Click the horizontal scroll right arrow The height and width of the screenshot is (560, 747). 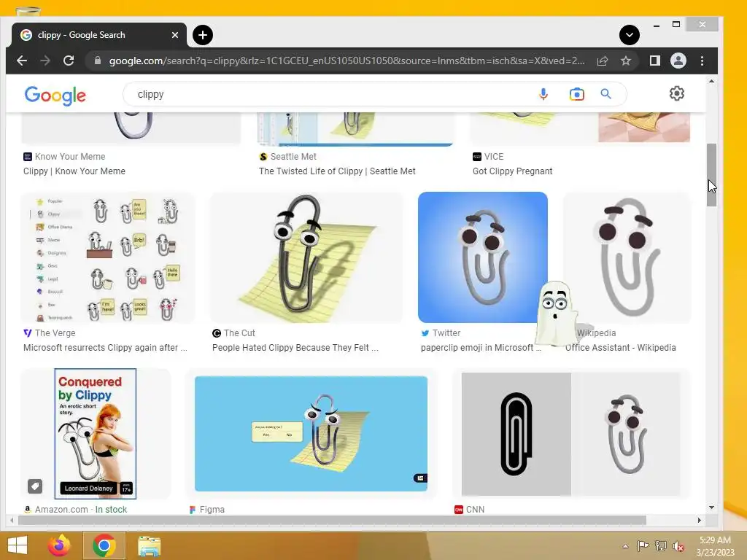[x=700, y=520]
